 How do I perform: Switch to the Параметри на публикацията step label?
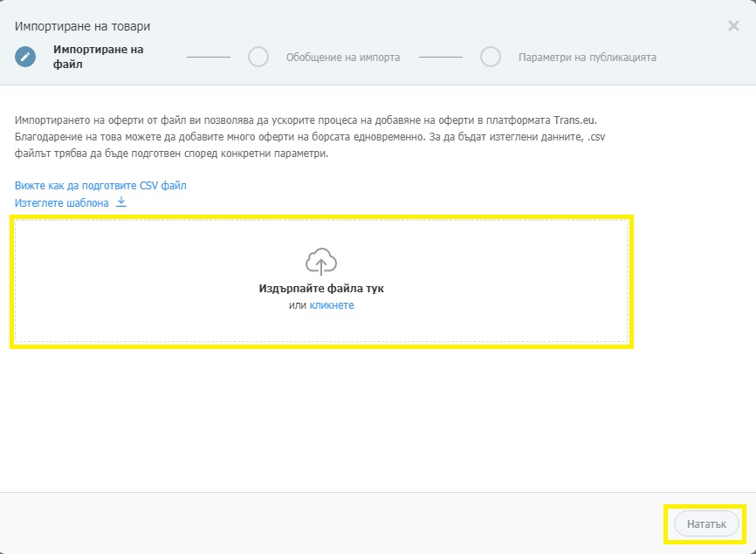click(x=588, y=58)
